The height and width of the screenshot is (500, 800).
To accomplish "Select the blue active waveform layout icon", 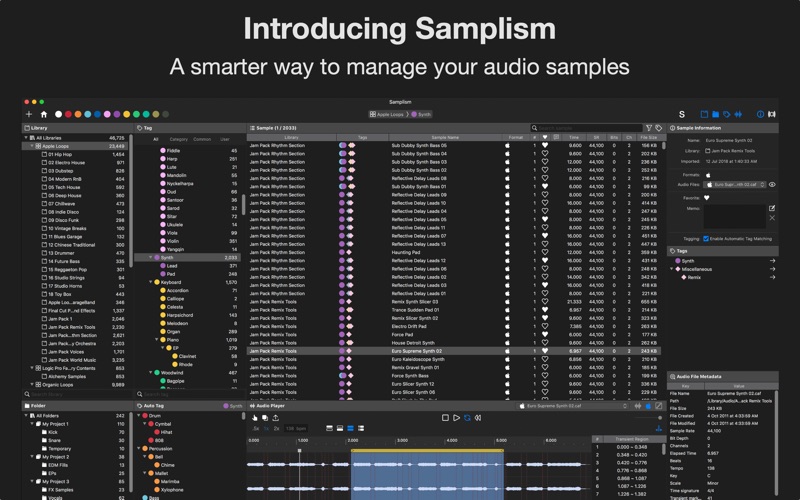I will [x=351, y=429].
